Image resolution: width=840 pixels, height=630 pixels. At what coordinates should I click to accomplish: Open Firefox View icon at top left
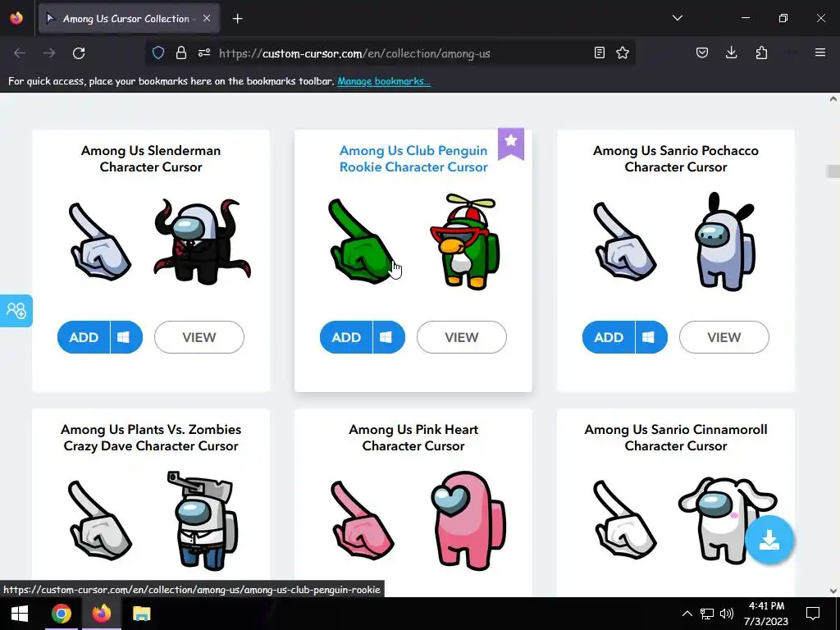click(16, 18)
